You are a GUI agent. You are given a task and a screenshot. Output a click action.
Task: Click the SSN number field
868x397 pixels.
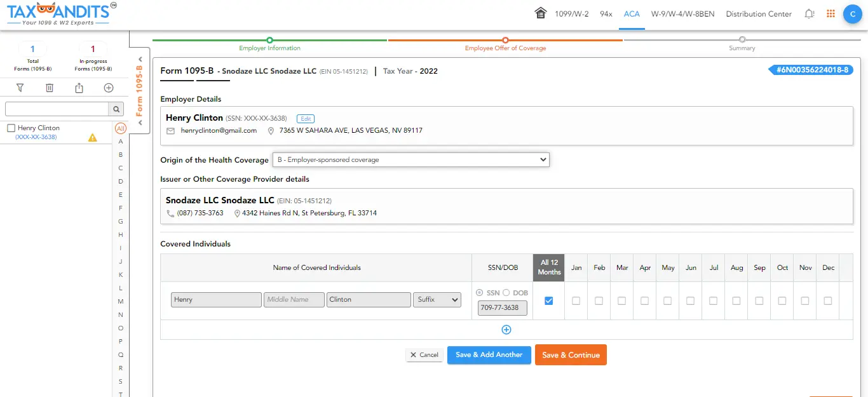coord(503,308)
